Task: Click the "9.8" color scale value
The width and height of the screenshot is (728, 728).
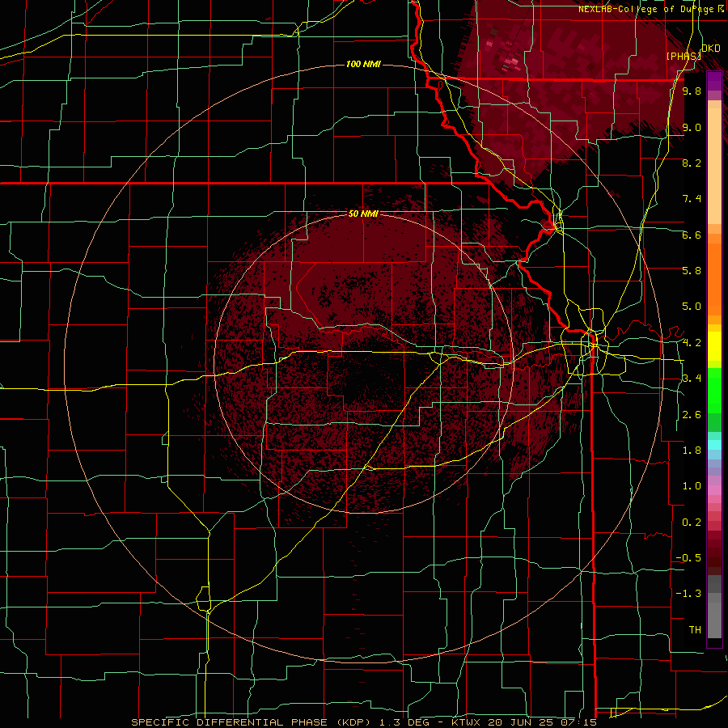Action: [x=692, y=91]
